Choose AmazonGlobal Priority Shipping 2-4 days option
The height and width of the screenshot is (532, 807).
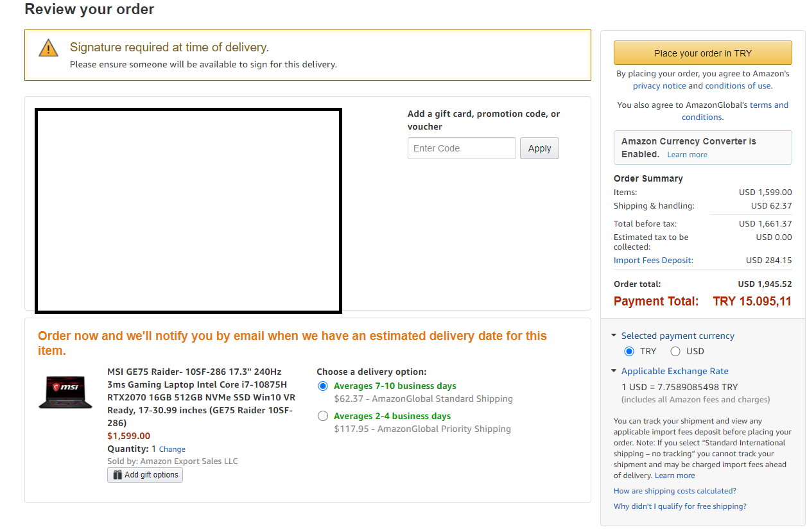323,416
